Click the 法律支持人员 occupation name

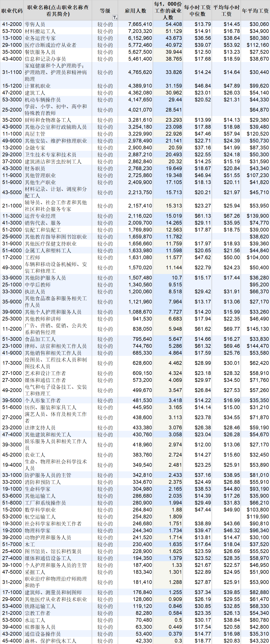[x=40, y=428]
